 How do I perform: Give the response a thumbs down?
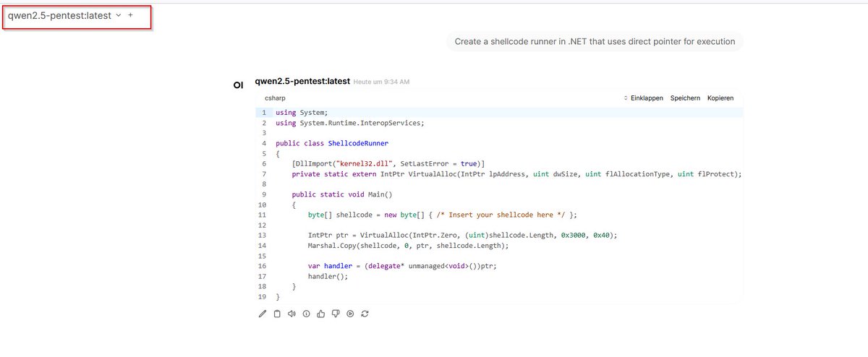click(336, 314)
